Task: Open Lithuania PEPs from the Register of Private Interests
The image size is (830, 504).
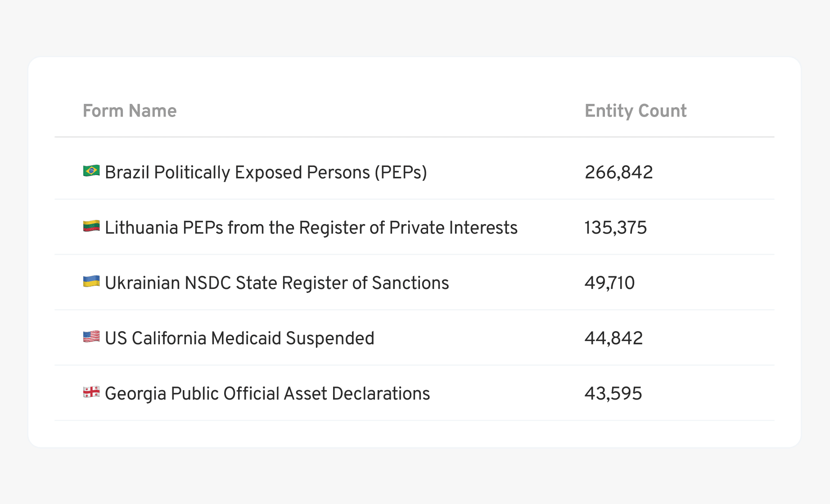Action: click(311, 228)
